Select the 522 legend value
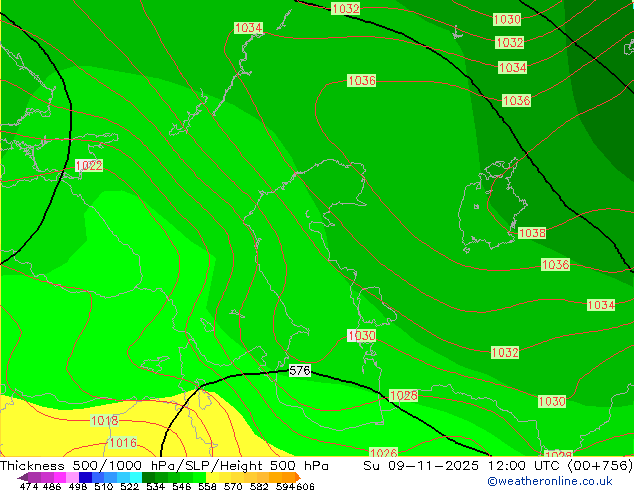634x490 pixels. (130, 486)
